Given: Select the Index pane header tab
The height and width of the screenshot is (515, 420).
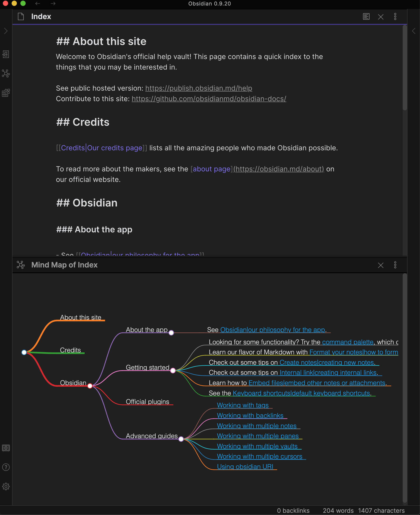Looking at the screenshot, I should [x=41, y=16].
